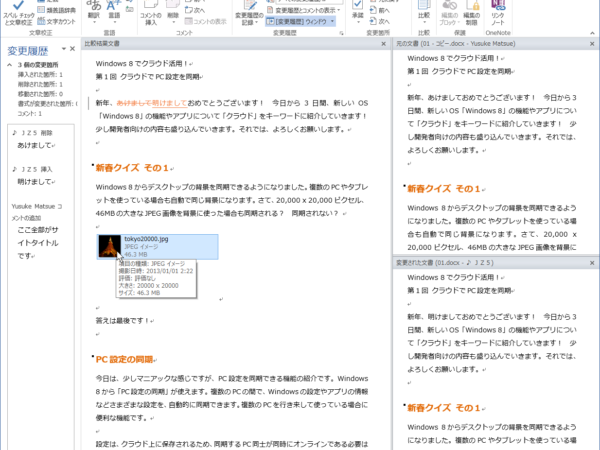Open the 変更履歴とコメントの表示 dropdown
Screen dimensions: 600x450
(304, 10)
